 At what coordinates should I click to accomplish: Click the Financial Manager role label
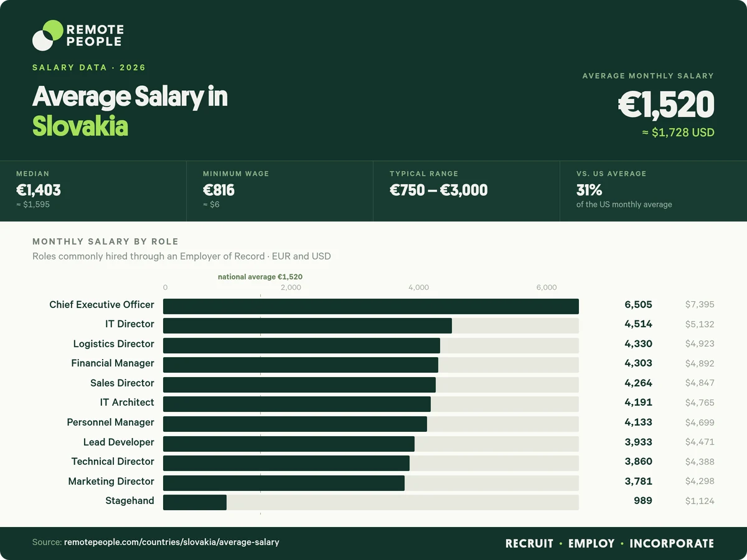coord(113,363)
